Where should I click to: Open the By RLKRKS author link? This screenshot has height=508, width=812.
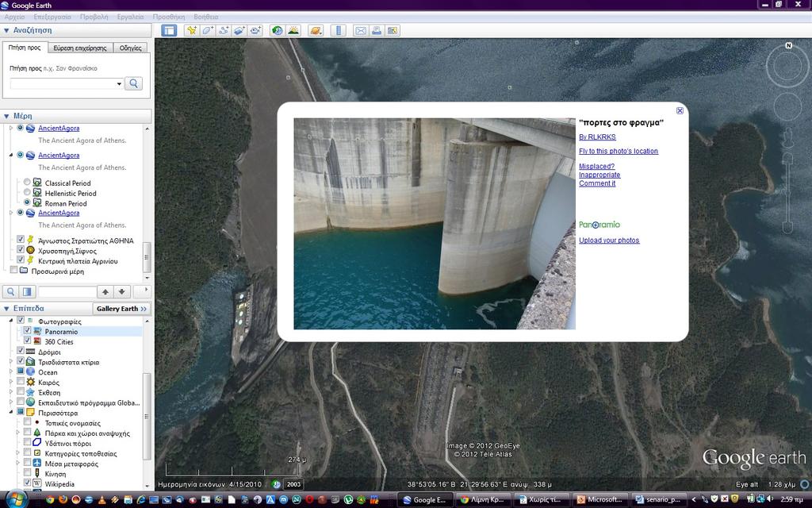point(598,137)
